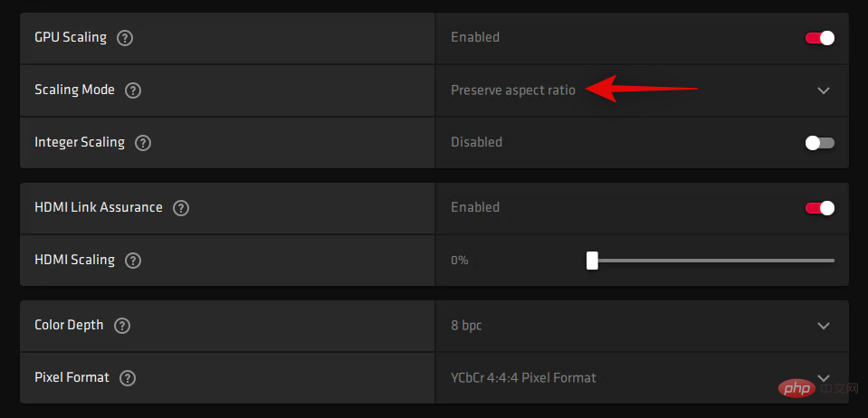Screen dimensions: 868x418
Task: Click the help icon beside GPU Scaling
Action: pos(126,38)
